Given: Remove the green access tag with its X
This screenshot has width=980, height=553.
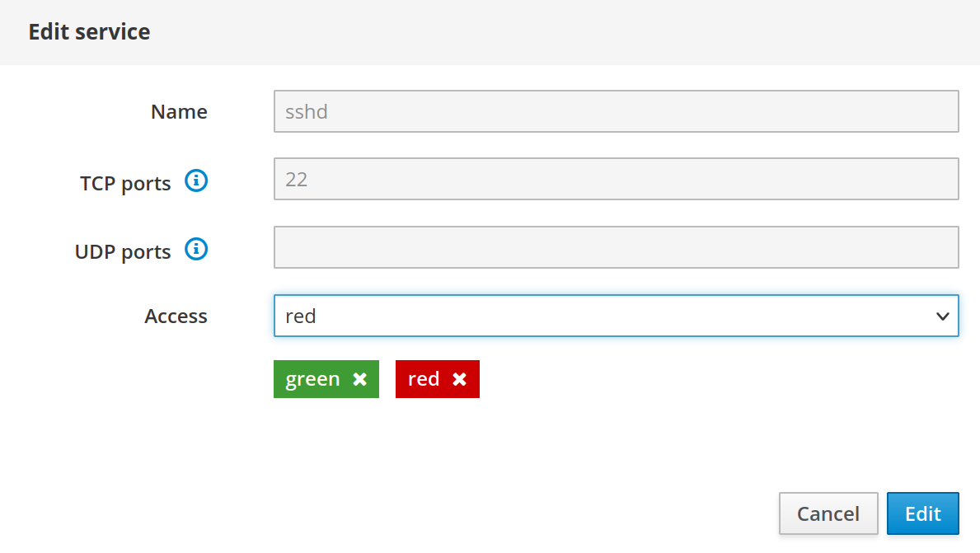Looking at the screenshot, I should click(x=359, y=379).
